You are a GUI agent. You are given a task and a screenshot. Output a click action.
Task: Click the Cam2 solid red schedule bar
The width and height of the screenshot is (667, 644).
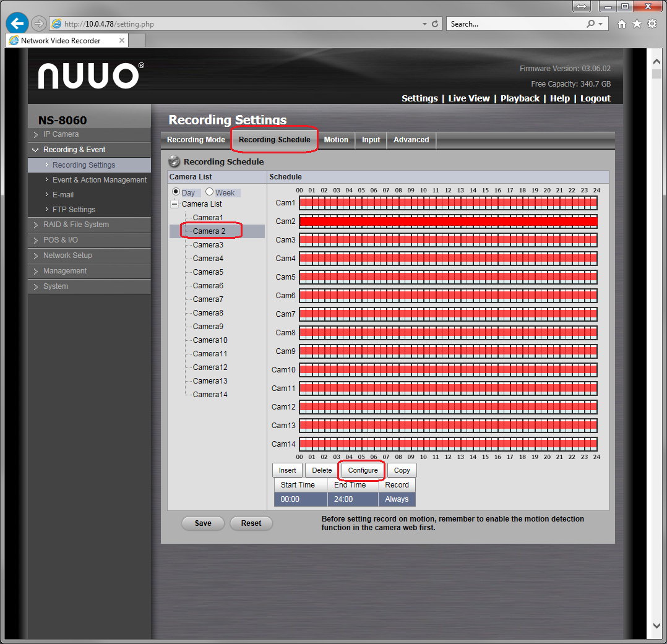[448, 221]
